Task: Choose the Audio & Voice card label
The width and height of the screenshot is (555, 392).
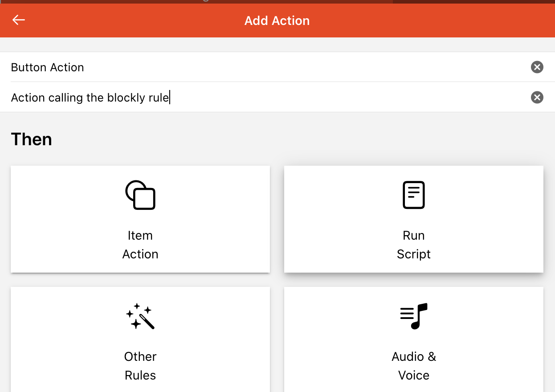Action: coord(414,366)
